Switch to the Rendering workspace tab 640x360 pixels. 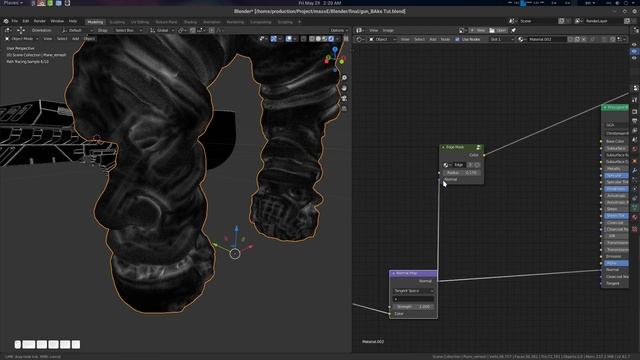click(x=235, y=22)
